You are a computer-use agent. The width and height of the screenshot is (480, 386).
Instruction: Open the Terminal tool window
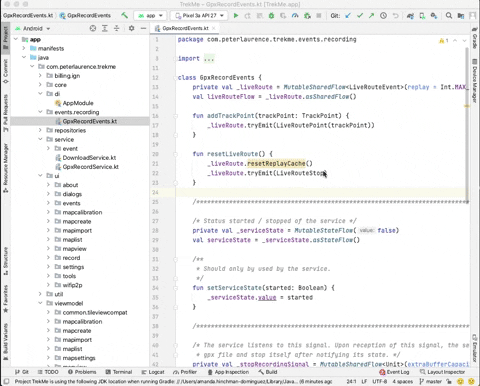(x=119, y=372)
